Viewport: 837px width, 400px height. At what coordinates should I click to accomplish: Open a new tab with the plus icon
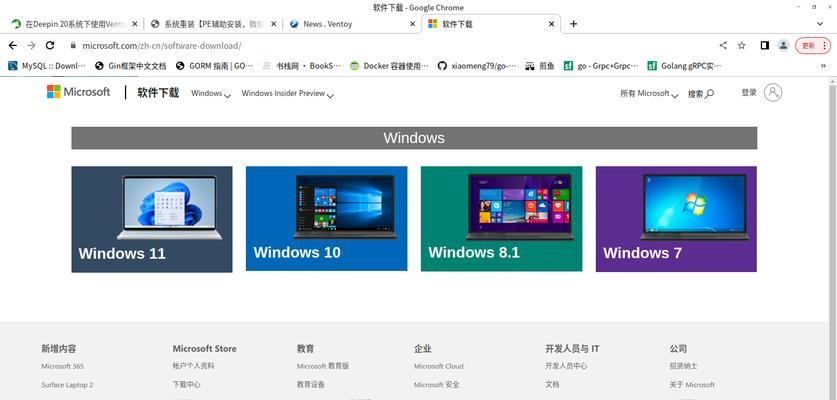pyautogui.click(x=573, y=24)
